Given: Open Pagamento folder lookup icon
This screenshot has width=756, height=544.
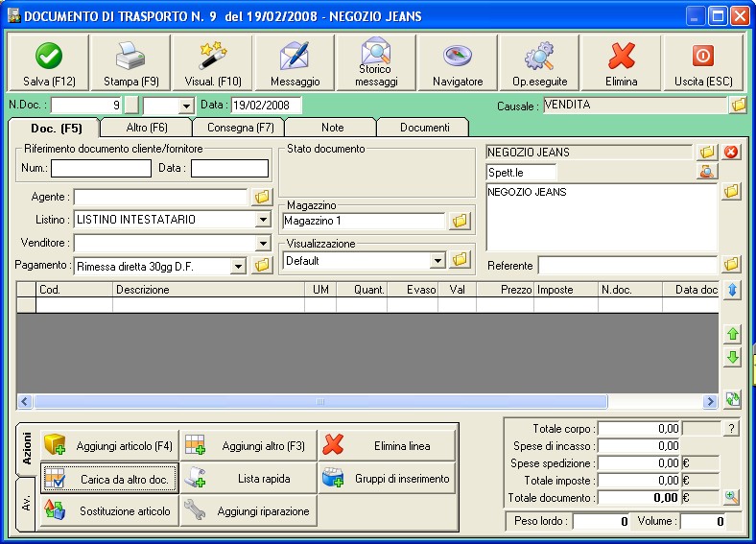Looking at the screenshot, I should (262, 265).
